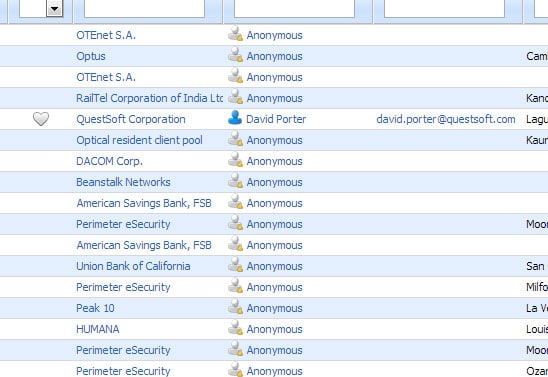Screen dimensions: 548x377
Task: Click the anonymous user icon in DACOM Corp. row
Action: pos(235,160)
